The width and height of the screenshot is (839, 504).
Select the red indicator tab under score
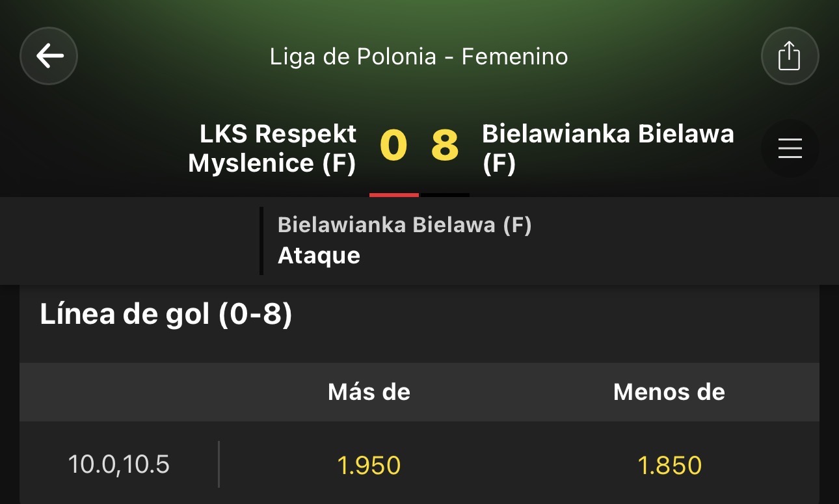tap(394, 194)
